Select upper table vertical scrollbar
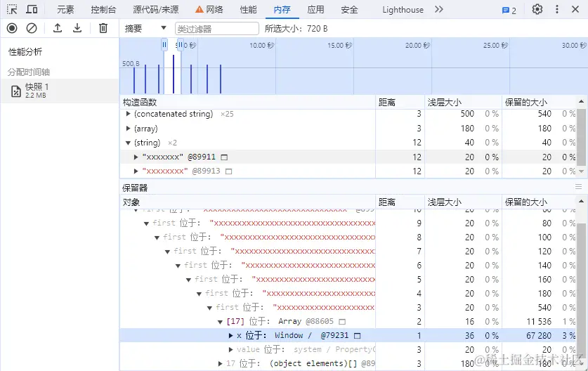 pos(581,138)
